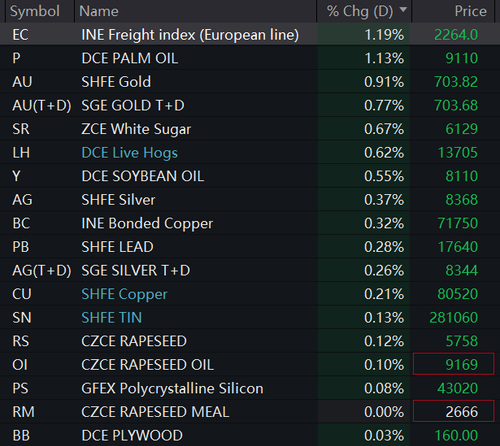The image size is (500, 446).
Task: Open the SHFE Copper link
Action: pos(124,295)
